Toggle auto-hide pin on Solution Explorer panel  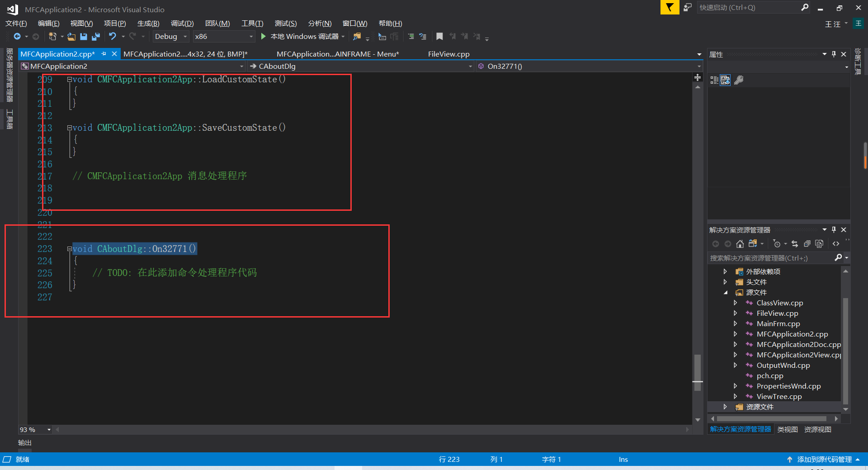coord(834,230)
